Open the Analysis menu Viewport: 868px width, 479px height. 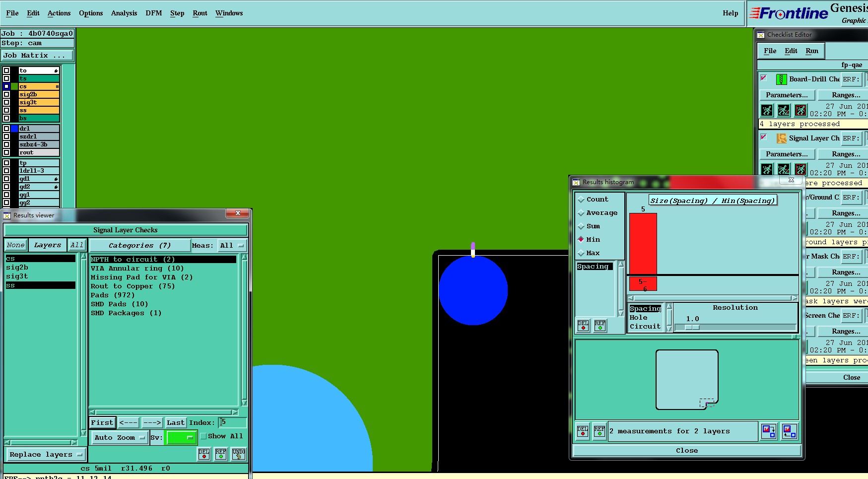(x=124, y=13)
